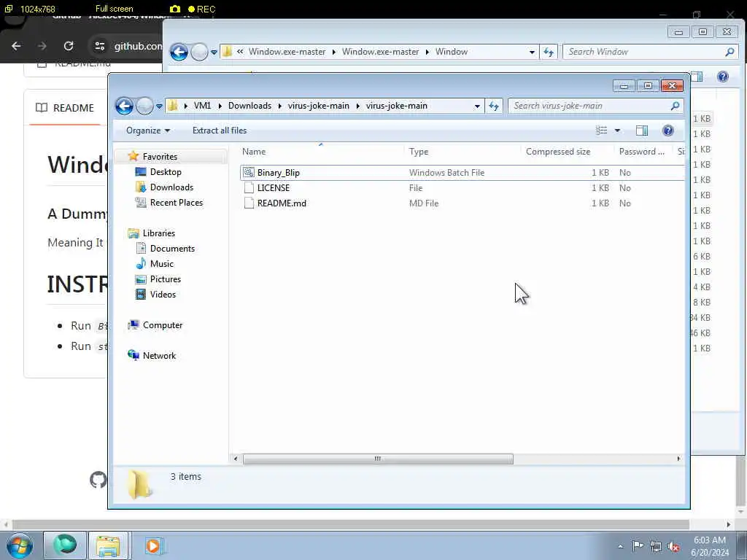Go back in the Window.exe-master explorer window

[179, 52]
